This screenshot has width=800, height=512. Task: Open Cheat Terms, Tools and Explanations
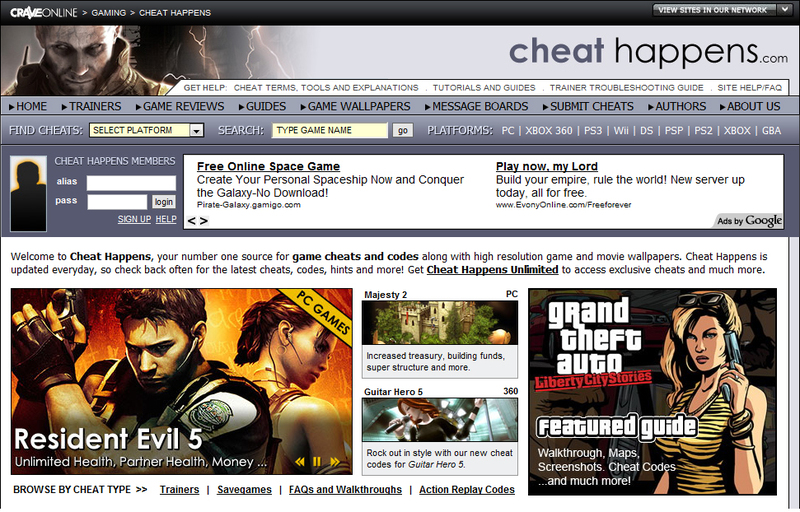(x=326, y=88)
